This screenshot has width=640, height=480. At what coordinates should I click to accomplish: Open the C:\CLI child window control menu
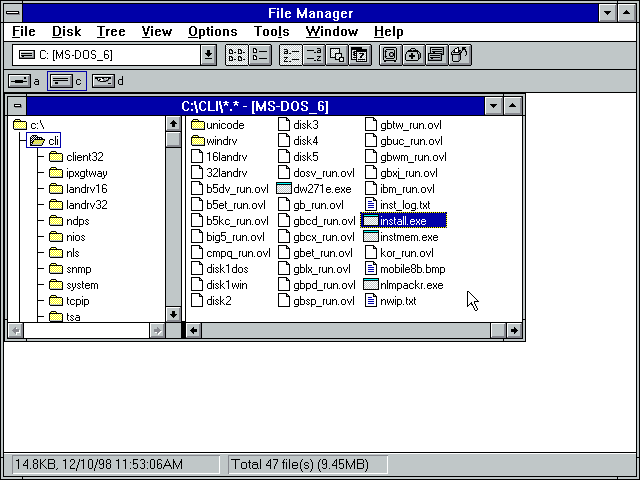tap(17, 106)
